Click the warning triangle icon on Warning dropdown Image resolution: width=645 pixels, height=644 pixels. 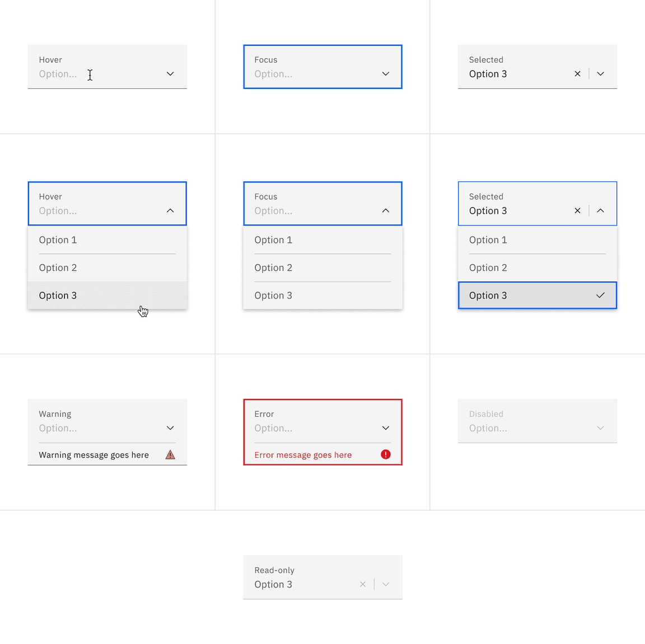[x=170, y=455]
